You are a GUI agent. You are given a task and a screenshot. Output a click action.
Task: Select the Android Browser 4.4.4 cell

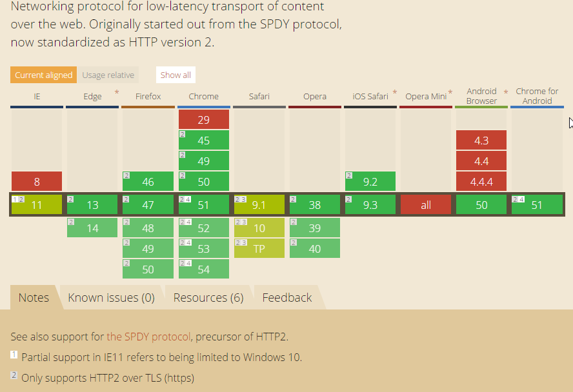click(481, 182)
